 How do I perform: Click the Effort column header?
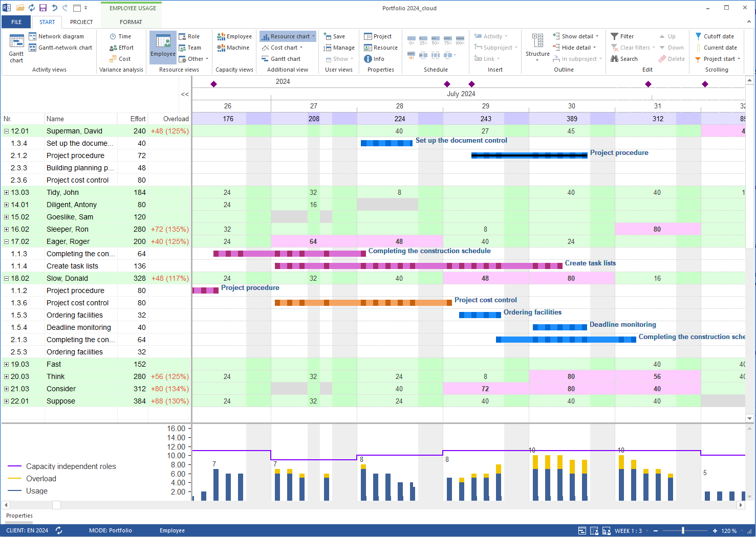click(133, 119)
